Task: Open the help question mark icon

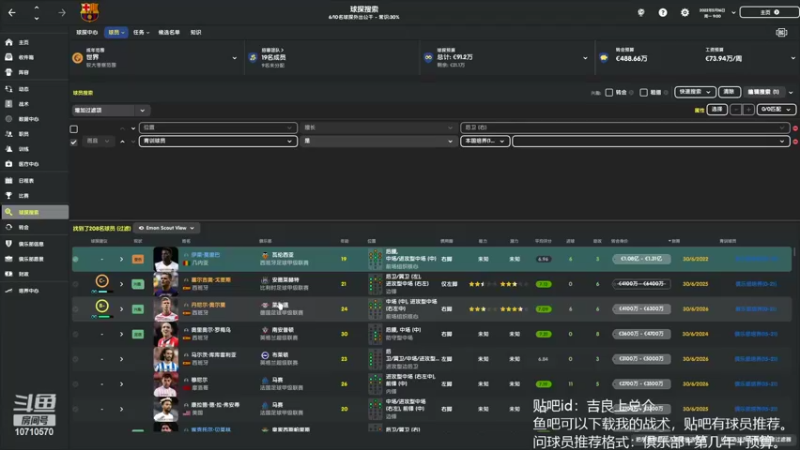Action: (663, 12)
